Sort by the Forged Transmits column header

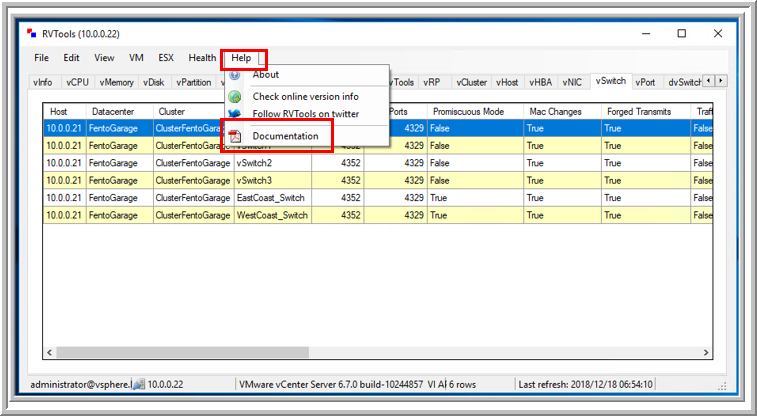click(x=639, y=111)
